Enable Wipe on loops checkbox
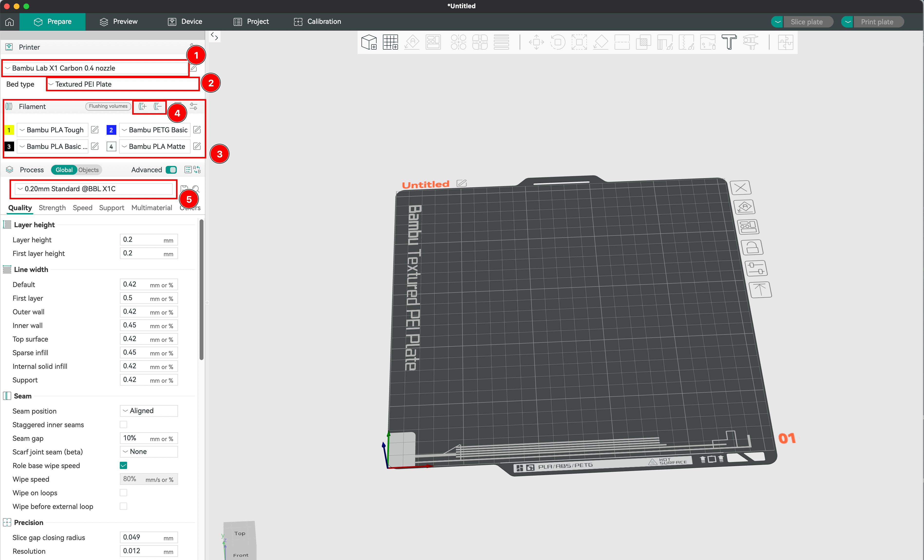Viewport: 924px width, 560px height. pos(123,493)
